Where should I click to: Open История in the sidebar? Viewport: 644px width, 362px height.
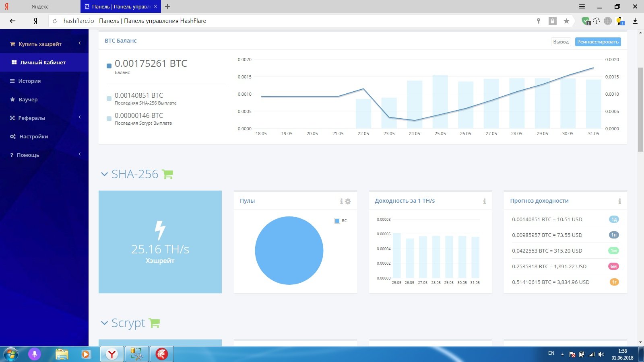[x=44, y=81]
